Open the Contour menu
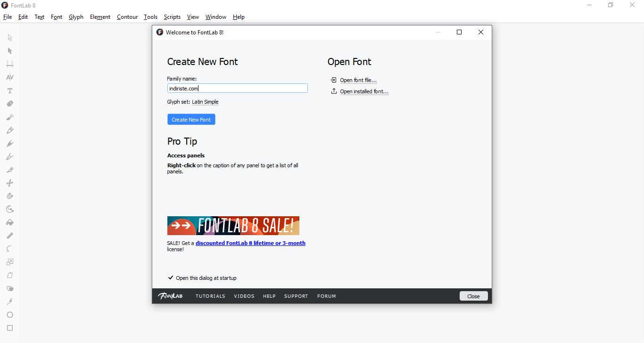The image size is (644, 343). point(127,17)
